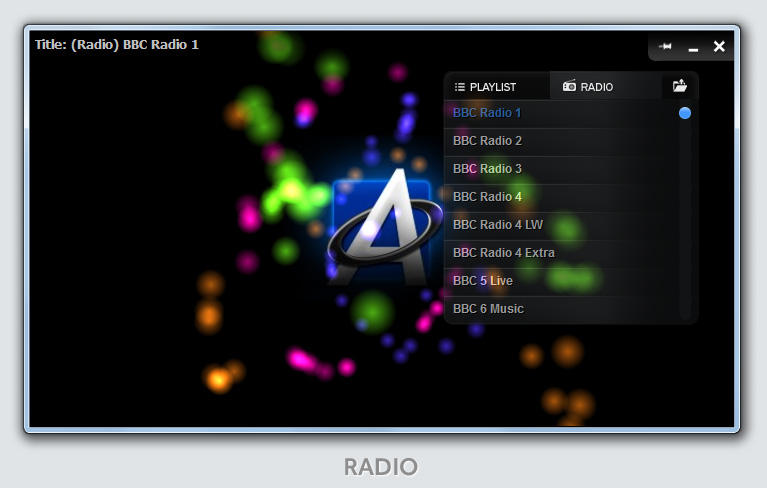Select the BBC Radio 1 station
This screenshot has width=767, height=488.
(561, 113)
